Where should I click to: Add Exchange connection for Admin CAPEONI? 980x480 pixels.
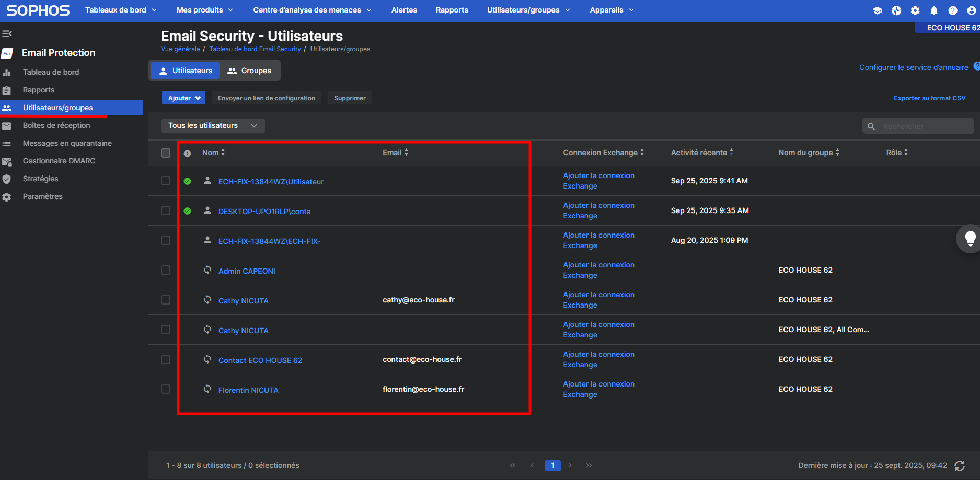pos(598,270)
